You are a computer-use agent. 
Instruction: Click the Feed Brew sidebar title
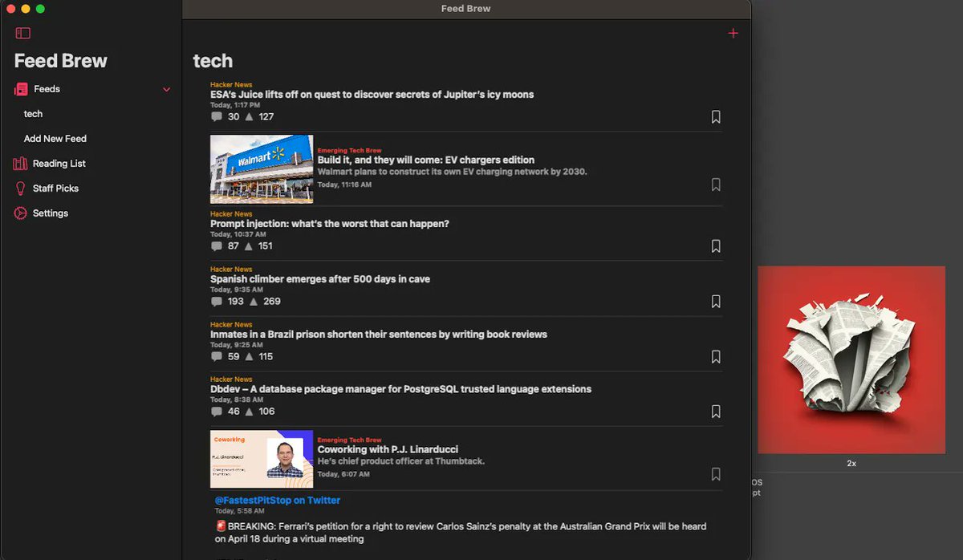click(x=61, y=61)
